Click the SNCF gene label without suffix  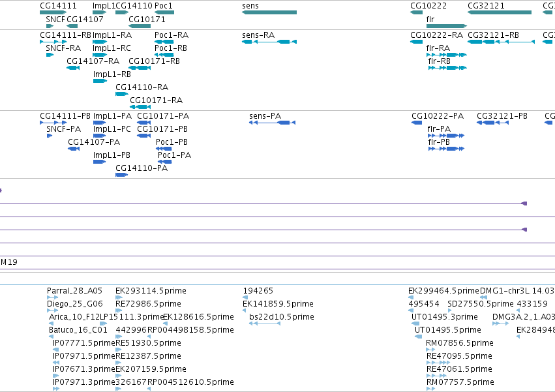point(55,19)
